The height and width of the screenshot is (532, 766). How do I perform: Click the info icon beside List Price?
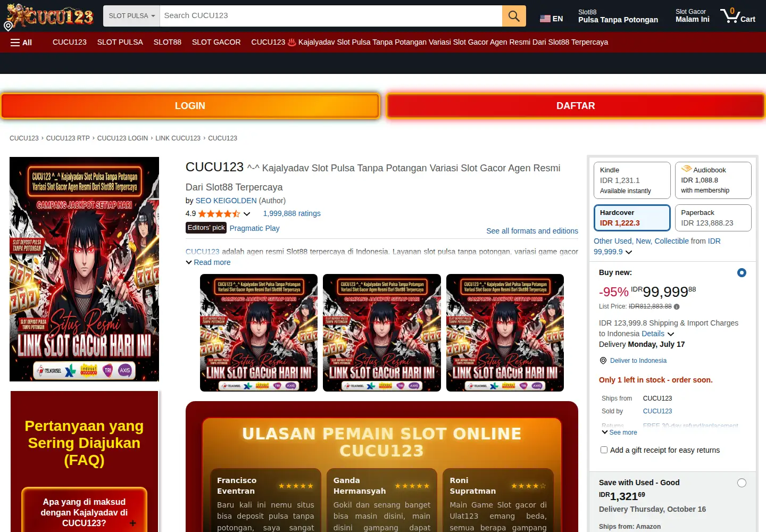click(677, 306)
